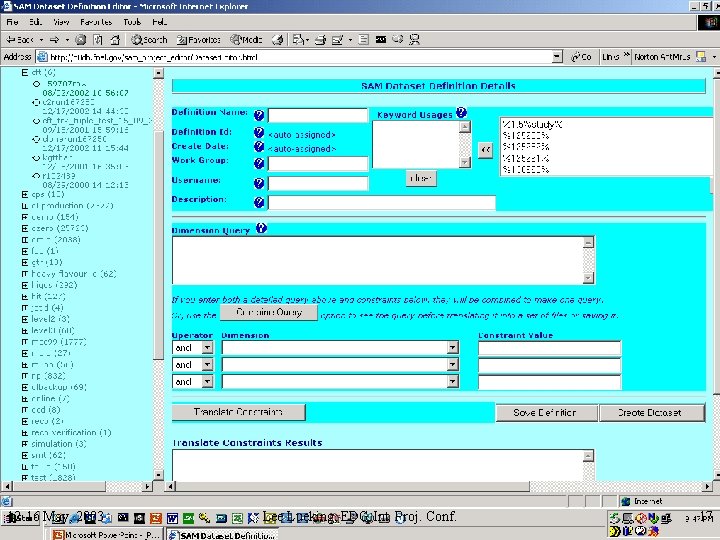Click help icon next to Description
Viewport: 720px width, 540px height.
point(259,202)
